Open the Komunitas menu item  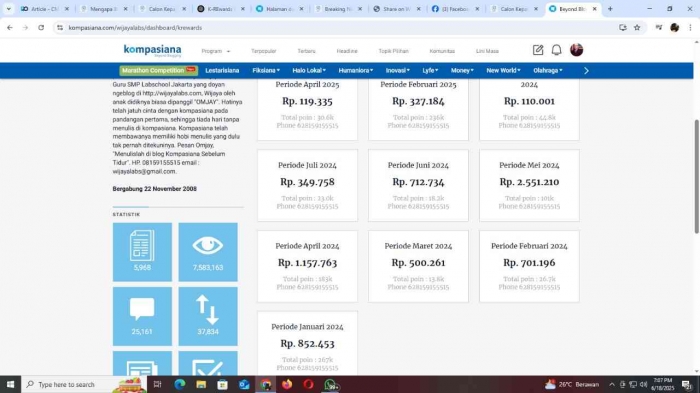tap(442, 51)
